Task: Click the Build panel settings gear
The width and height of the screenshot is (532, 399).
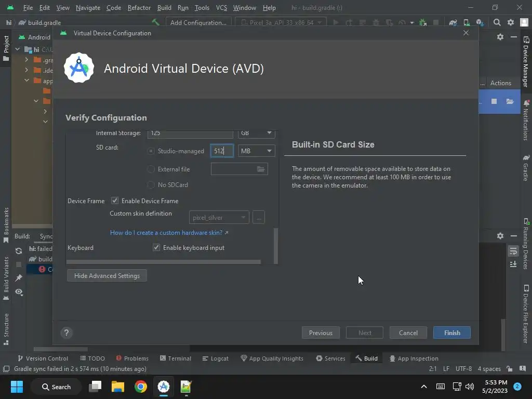Action: pyautogui.click(x=500, y=235)
